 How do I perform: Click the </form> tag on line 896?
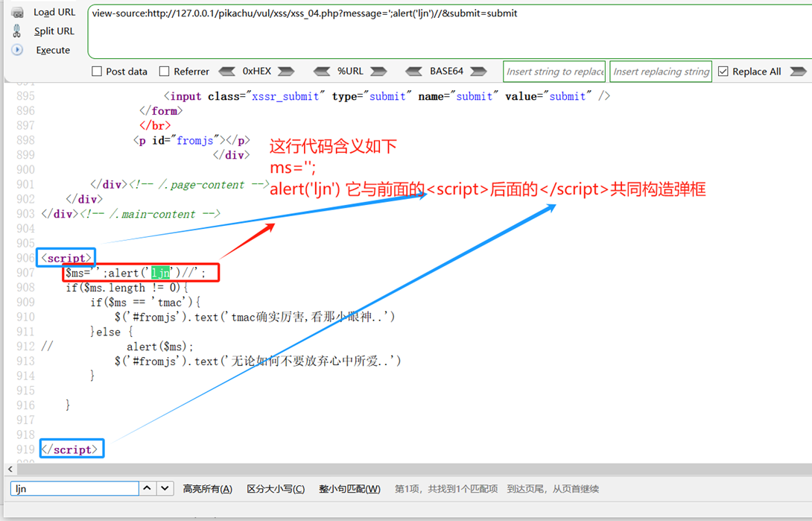[161, 111]
